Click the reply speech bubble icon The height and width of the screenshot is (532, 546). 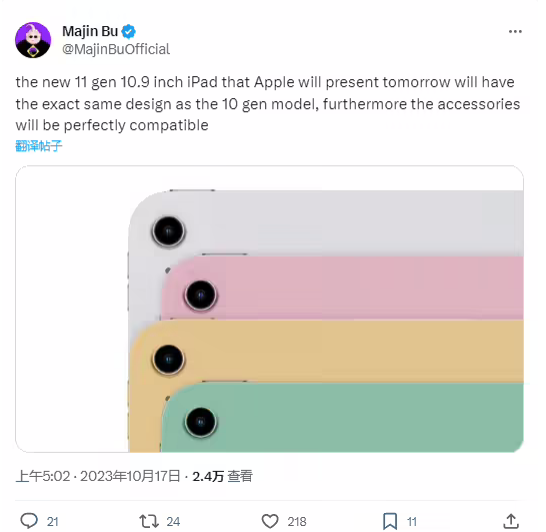[x=29, y=521]
